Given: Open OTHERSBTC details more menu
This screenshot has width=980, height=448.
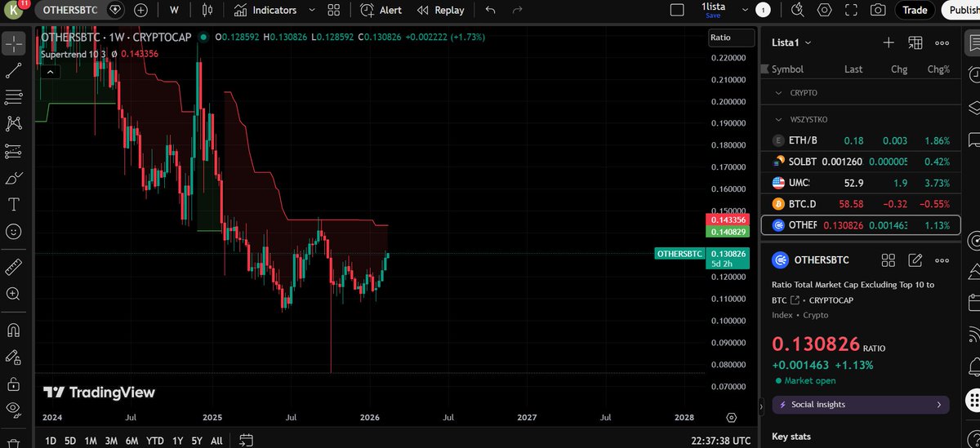Looking at the screenshot, I should [942, 260].
